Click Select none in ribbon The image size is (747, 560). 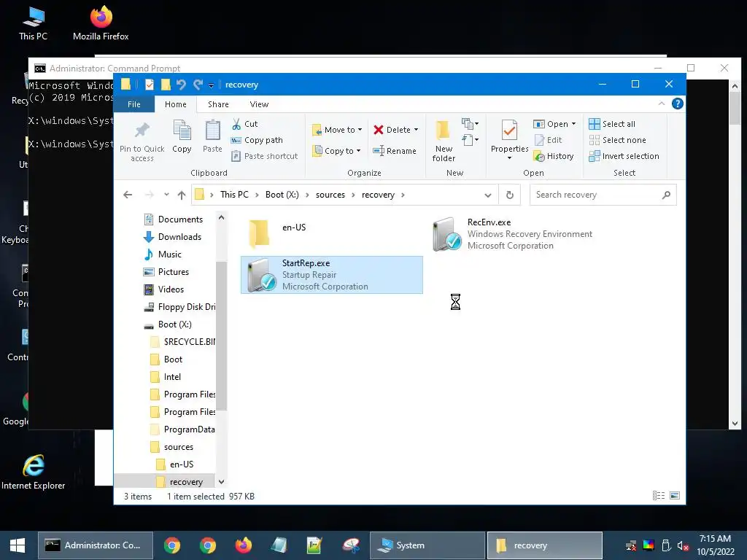pyautogui.click(x=617, y=140)
